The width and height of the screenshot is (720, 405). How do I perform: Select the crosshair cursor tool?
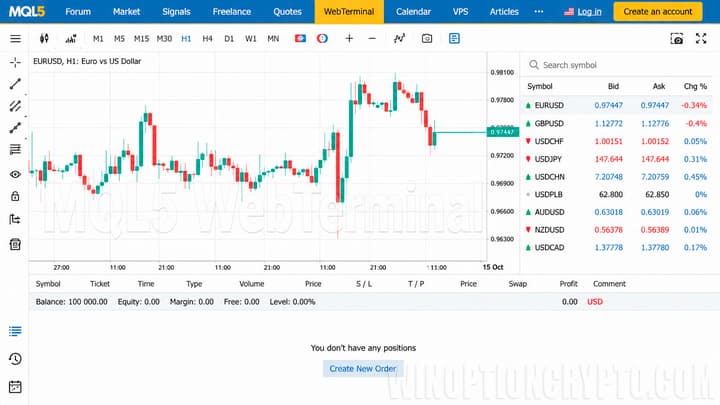[15, 62]
